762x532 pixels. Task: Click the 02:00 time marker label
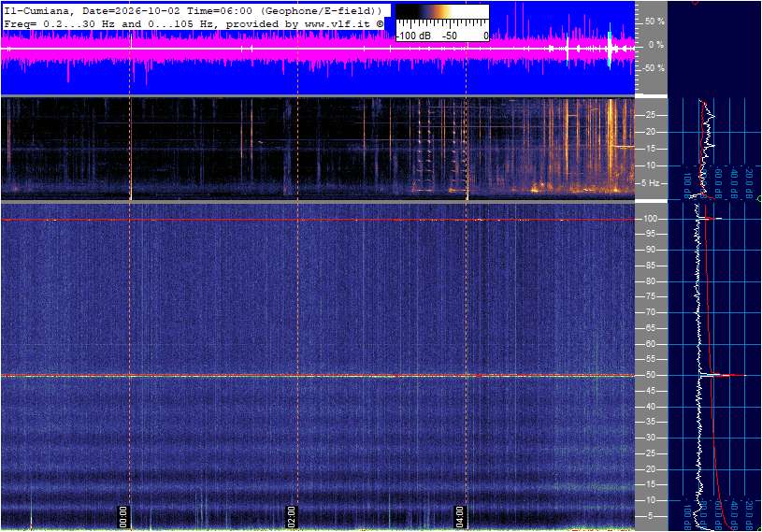(x=291, y=516)
